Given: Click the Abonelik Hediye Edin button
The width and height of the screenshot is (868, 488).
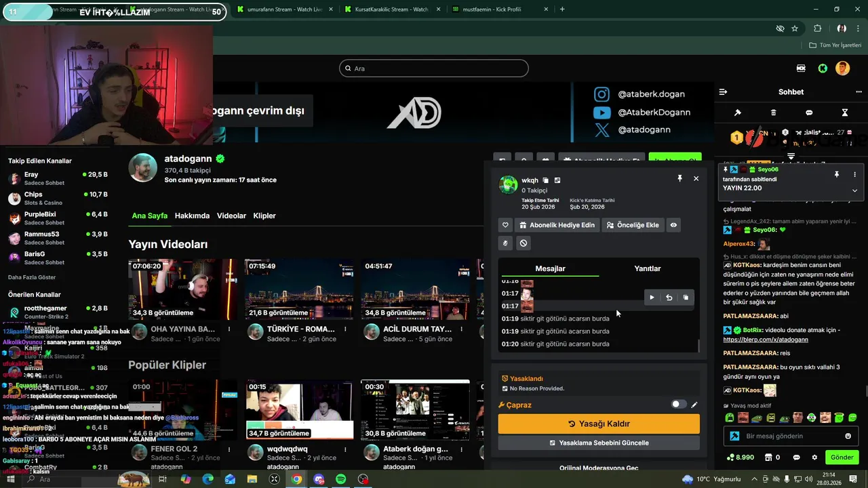Looking at the screenshot, I should click(557, 225).
